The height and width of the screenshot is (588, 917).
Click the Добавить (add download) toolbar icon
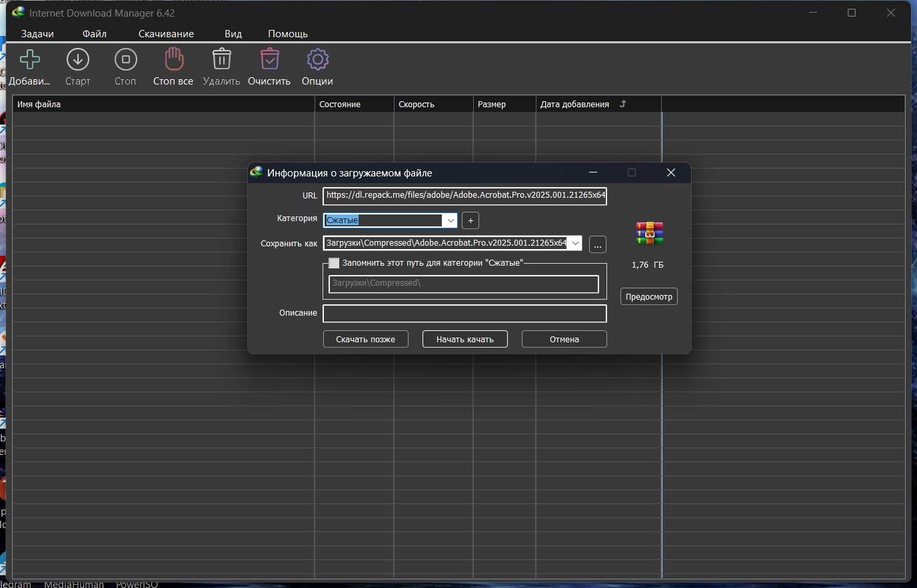click(30, 60)
